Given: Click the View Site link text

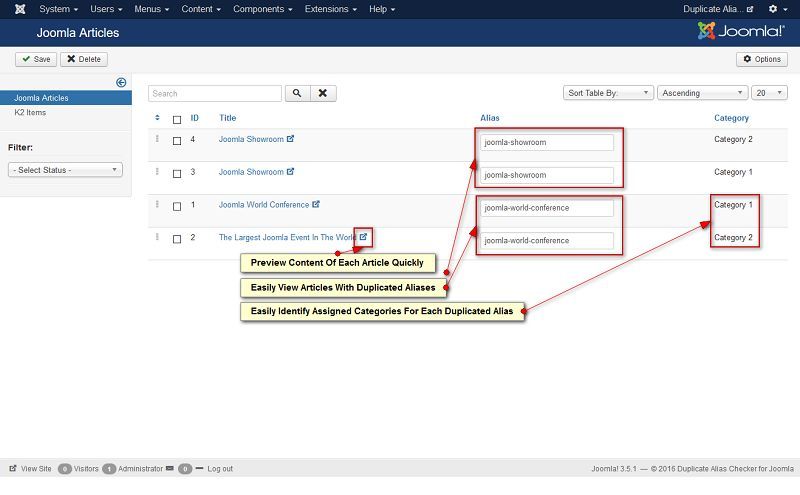Looking at the screenshot, I should [36, 468].
